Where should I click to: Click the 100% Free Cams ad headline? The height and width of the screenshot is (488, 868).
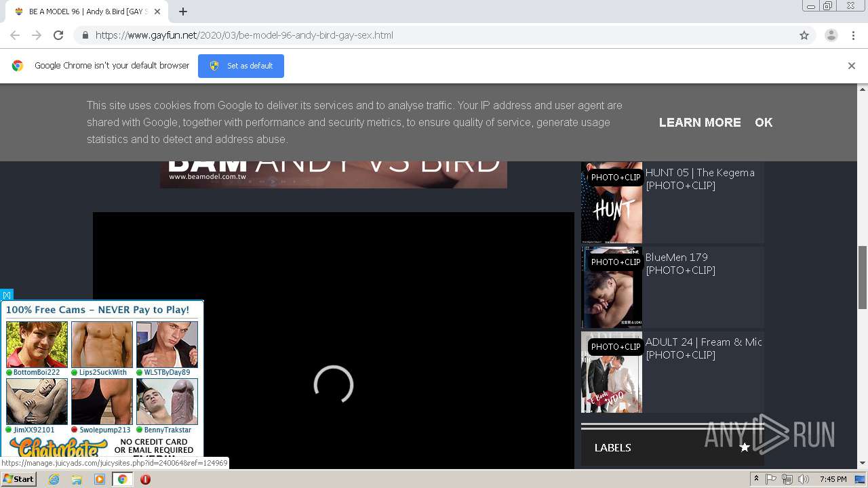[98, 310]
